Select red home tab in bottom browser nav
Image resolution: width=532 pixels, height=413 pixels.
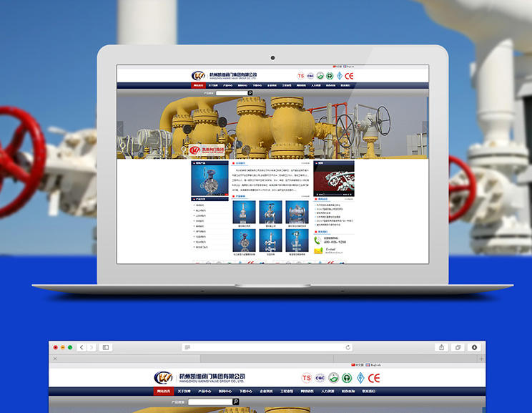tap(164, 392)
